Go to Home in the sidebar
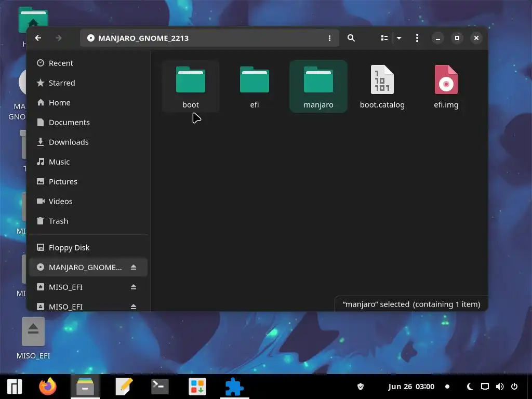Image resolution: width=532 pixels, height=399 pixels. click(88, 102)
